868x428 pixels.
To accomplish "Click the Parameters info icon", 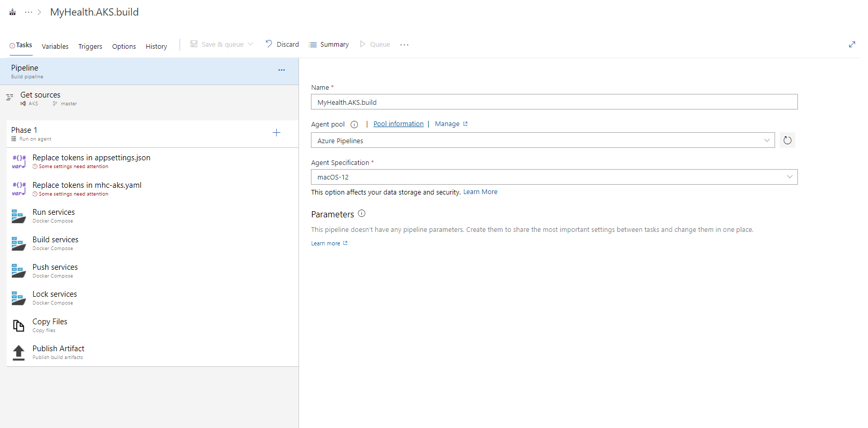I will pyautogui.click(x=362, y=213).
